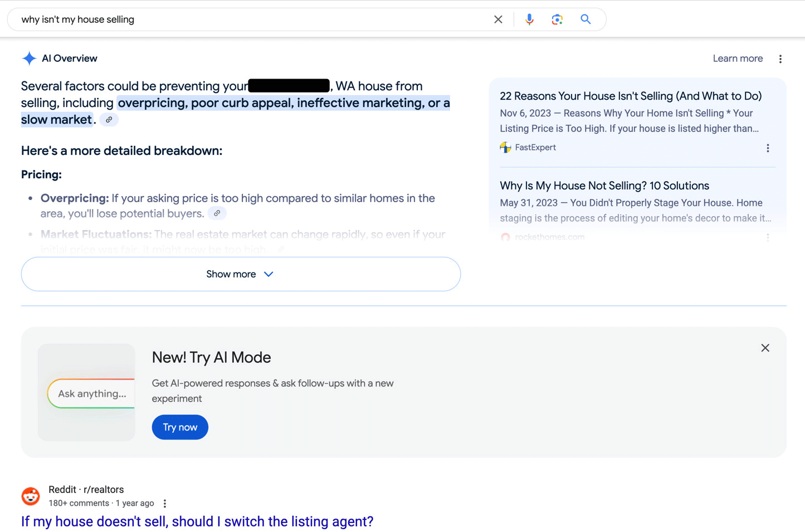The width and height of the screenshot is (805, 532).
Task: Expand the AI Overview with Show more
Action: 240,274
